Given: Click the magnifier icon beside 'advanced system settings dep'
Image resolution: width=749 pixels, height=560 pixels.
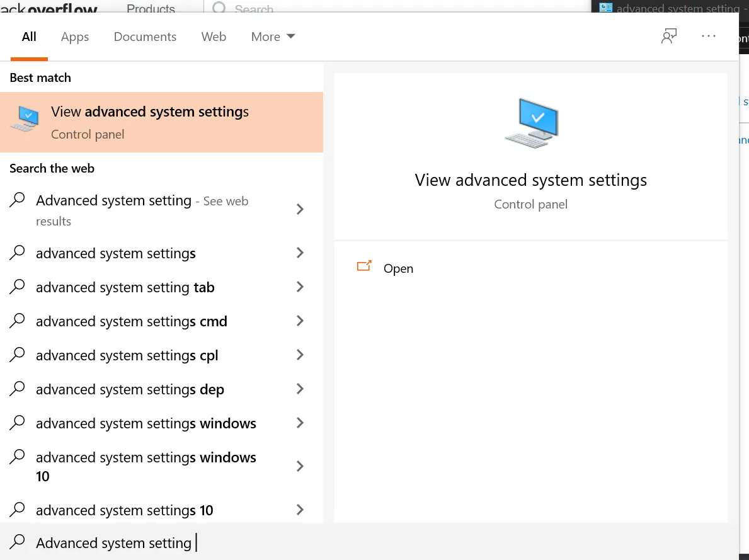Looking at the screenshot, I should point(18,389).
